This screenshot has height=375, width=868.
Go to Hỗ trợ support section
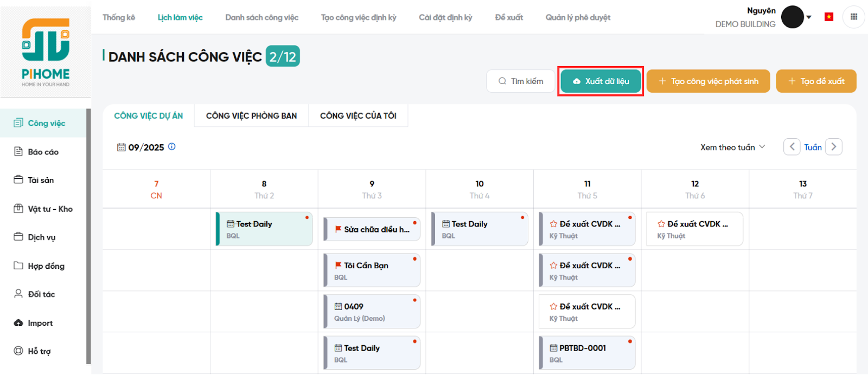39,351
